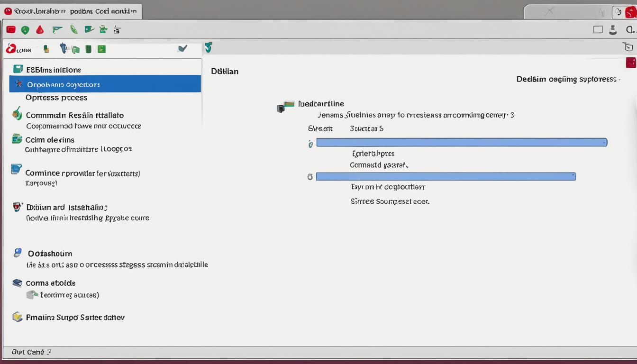Image resolution: width=637 pixels, height=364 pixels.
Task: Click the blue globe icon beside 'Ootashoum'
Action: point(18,253)
